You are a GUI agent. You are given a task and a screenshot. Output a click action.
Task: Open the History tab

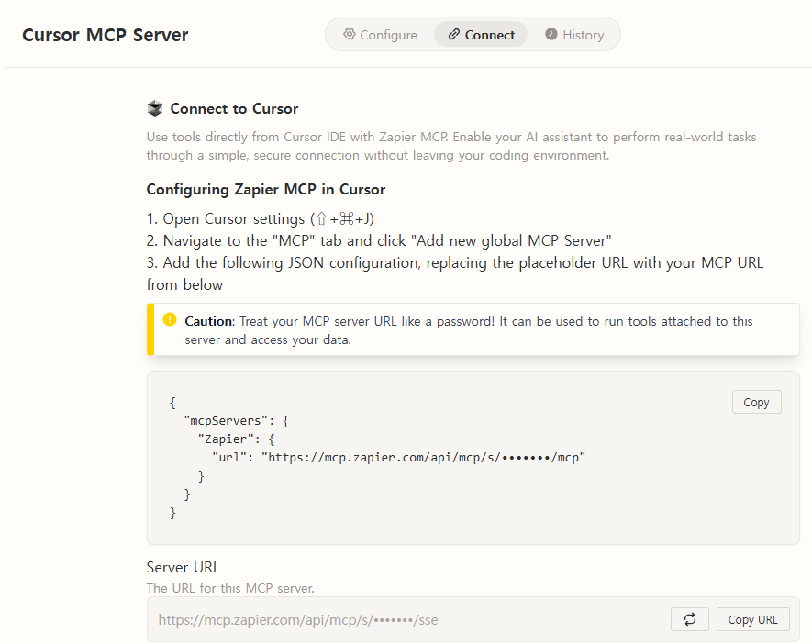pyautogui.click(x=574, y=35)
